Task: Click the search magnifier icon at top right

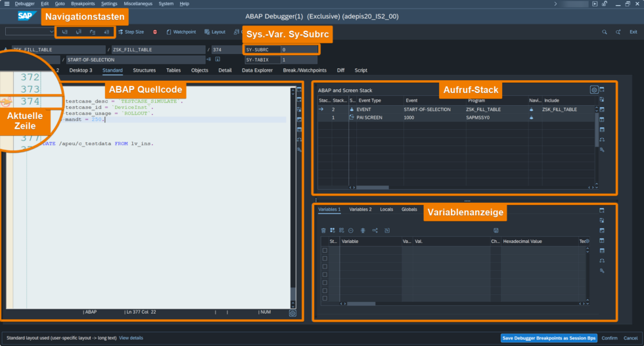Action: pyautogui.click(x=604, y=32)
